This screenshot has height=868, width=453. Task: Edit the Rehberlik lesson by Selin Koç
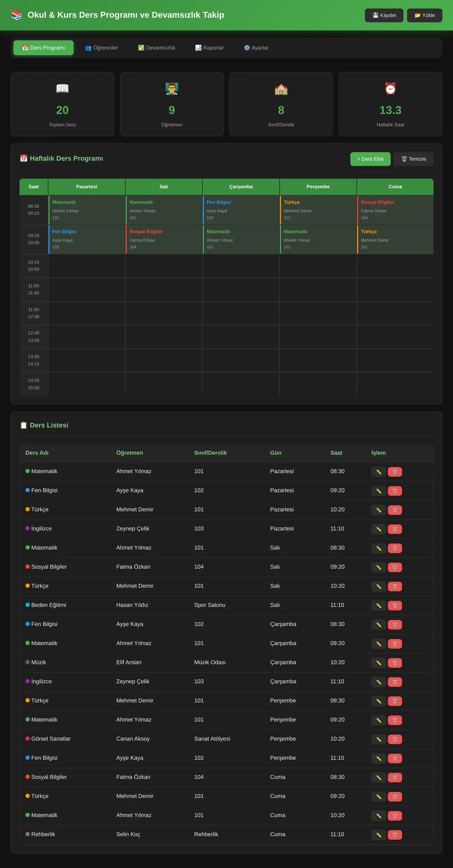pos(379,835)
